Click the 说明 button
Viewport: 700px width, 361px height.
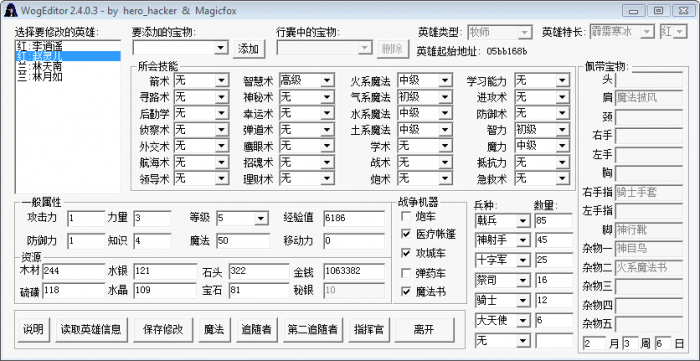pyautogui.click(x=33, y=330)
